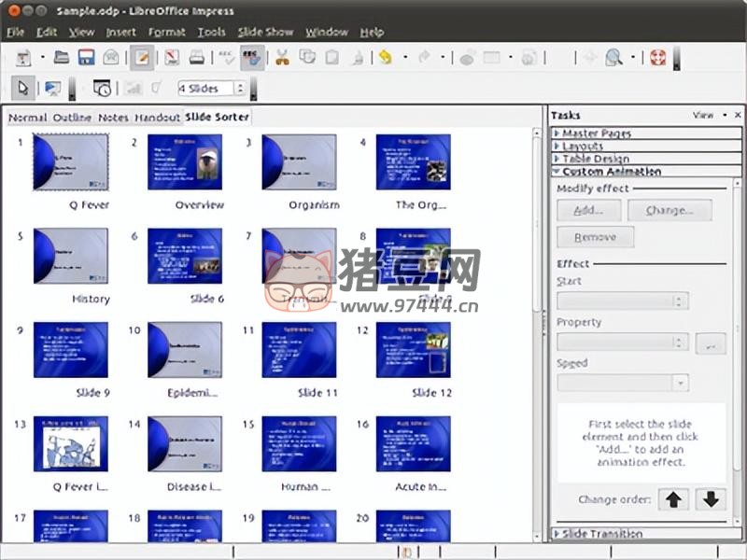Expand the Master Pages section
This screenshot has height=560, width=747.
click(597, 133)
